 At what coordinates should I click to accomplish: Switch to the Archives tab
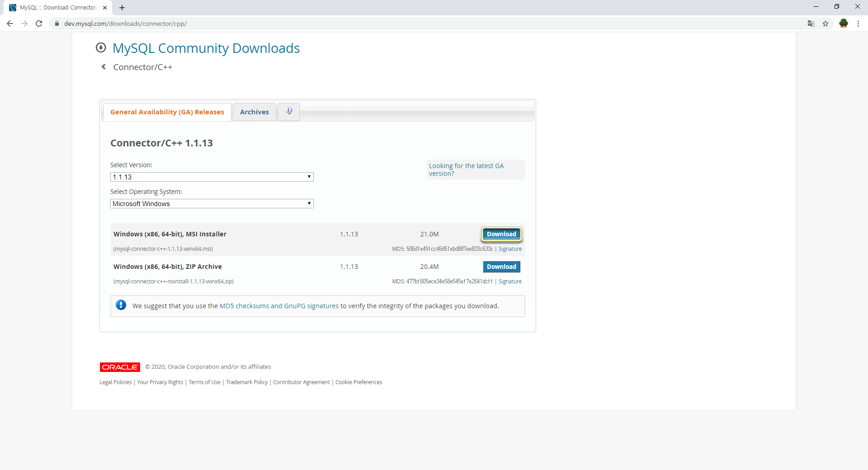point(255,112)
